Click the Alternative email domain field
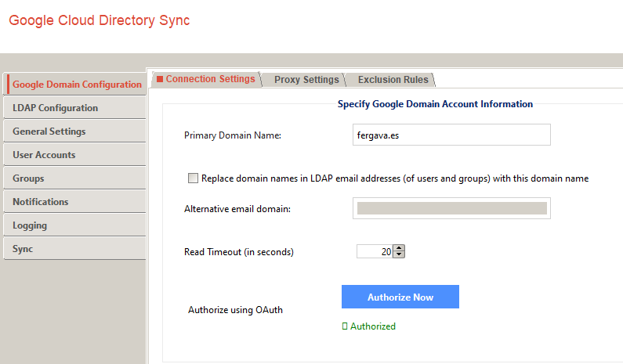This screenshot has height=364, width=623. coord(451,208)
